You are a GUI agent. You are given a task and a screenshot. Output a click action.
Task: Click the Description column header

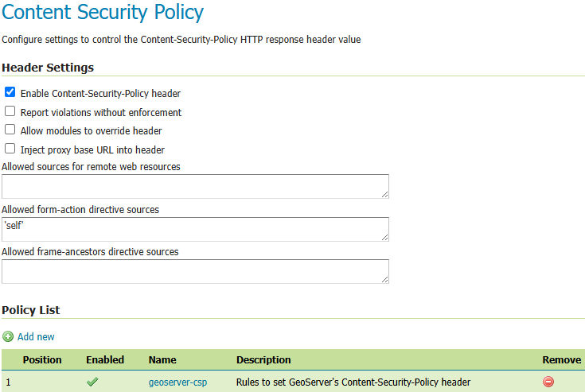pos(263,360)
